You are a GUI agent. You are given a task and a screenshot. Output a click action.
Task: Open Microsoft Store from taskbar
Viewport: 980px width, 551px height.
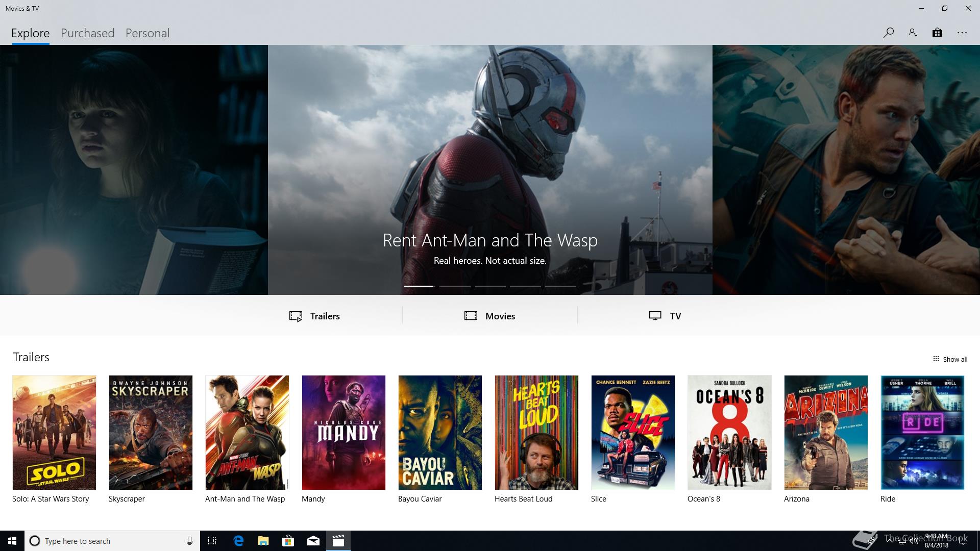pyautogui.click(x=288, y=541)
